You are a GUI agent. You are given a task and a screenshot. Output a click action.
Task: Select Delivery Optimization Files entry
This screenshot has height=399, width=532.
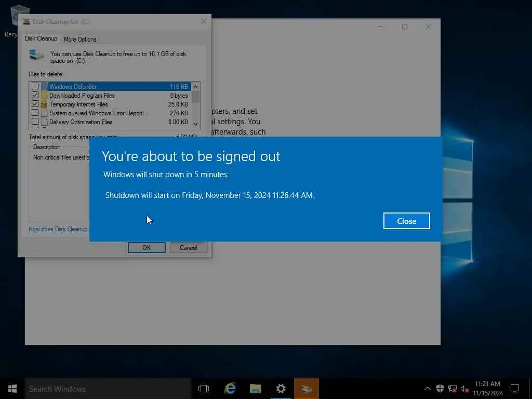click(111, 122)
